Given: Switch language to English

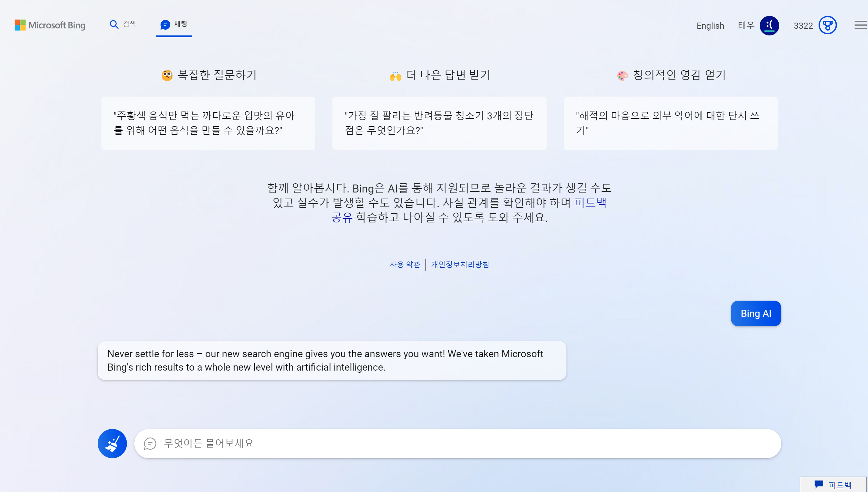Looking at the screenshot, I should (x=710, y=26).
